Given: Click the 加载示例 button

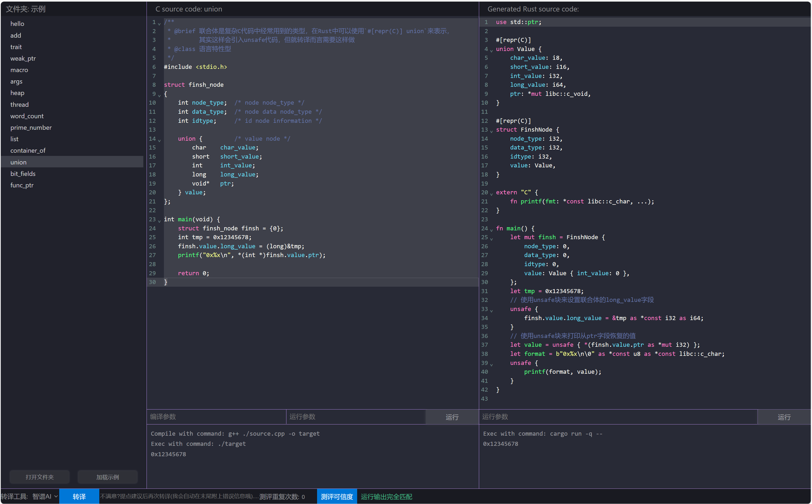Looking at the screenshot, I should (108, 477).
